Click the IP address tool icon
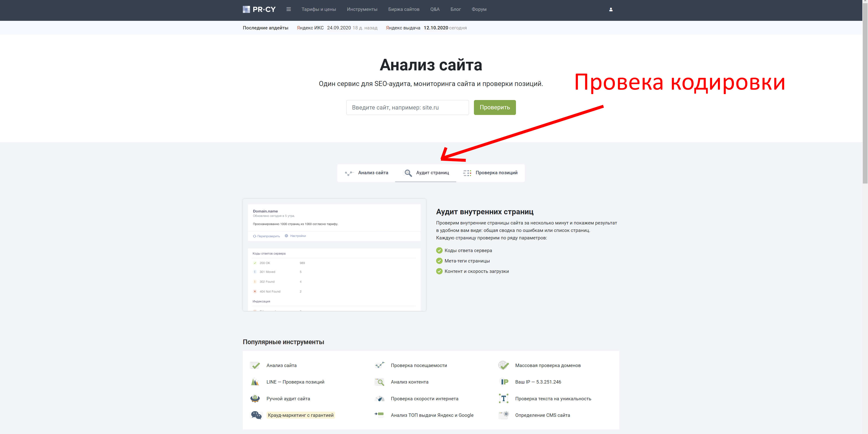The image size is (868, 434). tap(504, 382)
